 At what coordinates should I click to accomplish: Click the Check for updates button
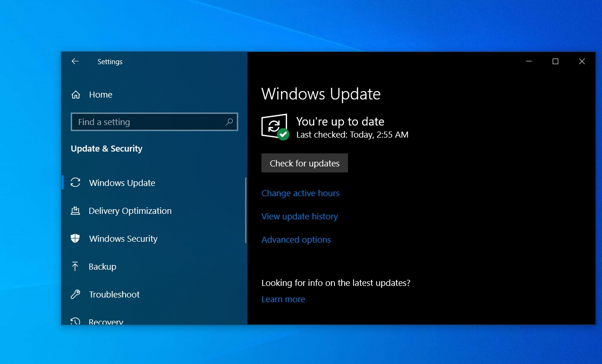click(x=305, y=163)
